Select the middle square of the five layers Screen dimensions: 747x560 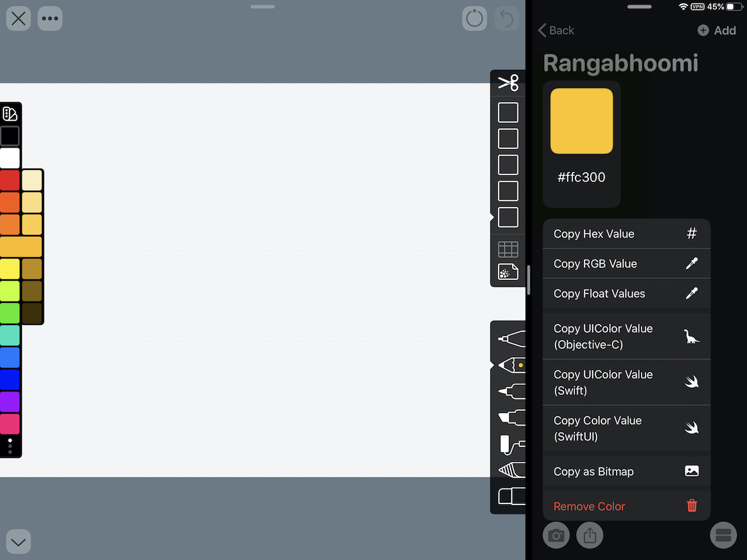click(508, 165)
